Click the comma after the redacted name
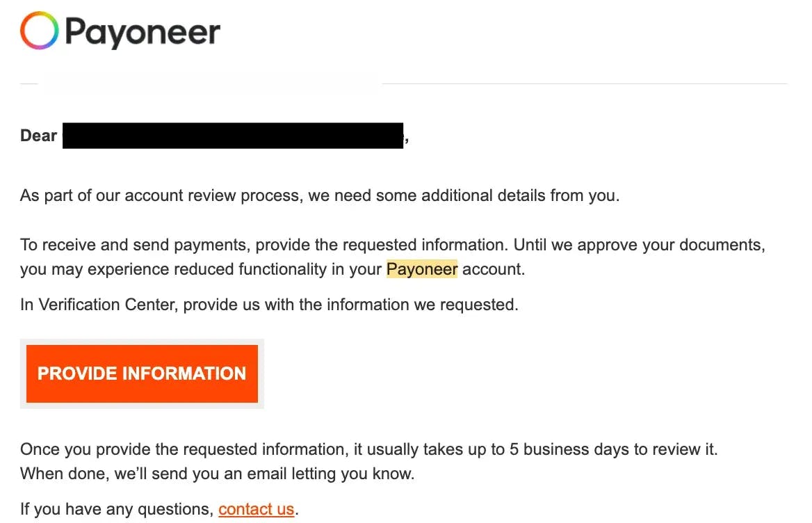The width and height of the screenshot is (812, 523). tap(407, 138)
